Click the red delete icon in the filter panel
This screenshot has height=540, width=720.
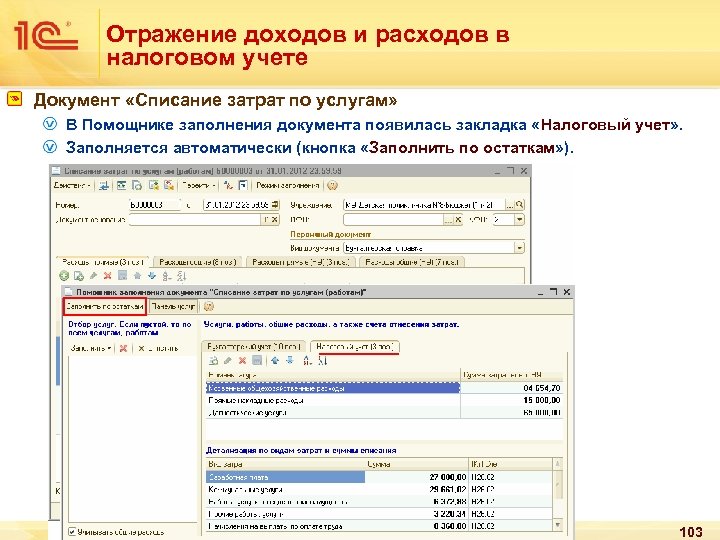pyautogui.click(x=123, y=349)
